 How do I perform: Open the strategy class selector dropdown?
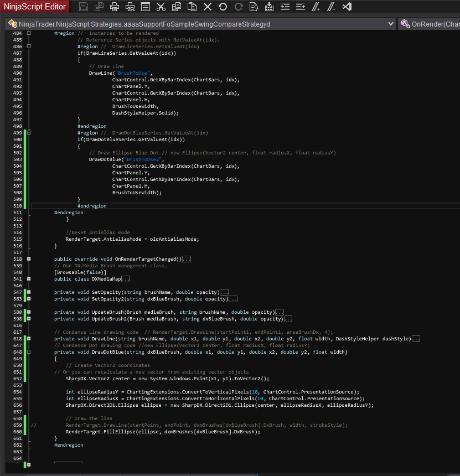[x=391, y=24]
